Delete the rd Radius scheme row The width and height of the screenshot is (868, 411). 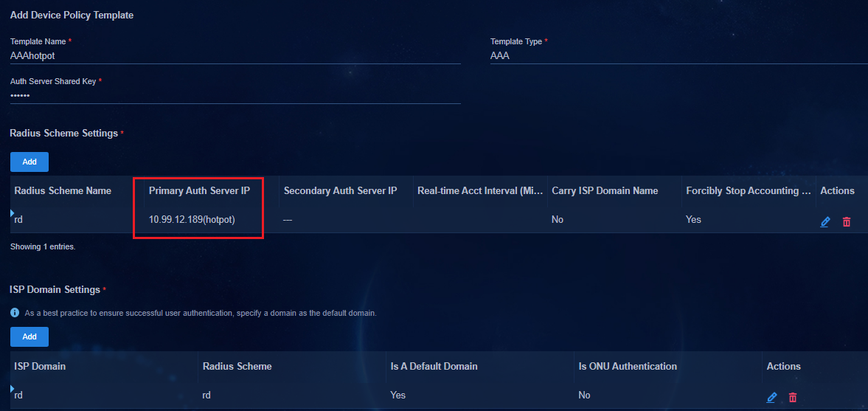click(x=847, y=221)
